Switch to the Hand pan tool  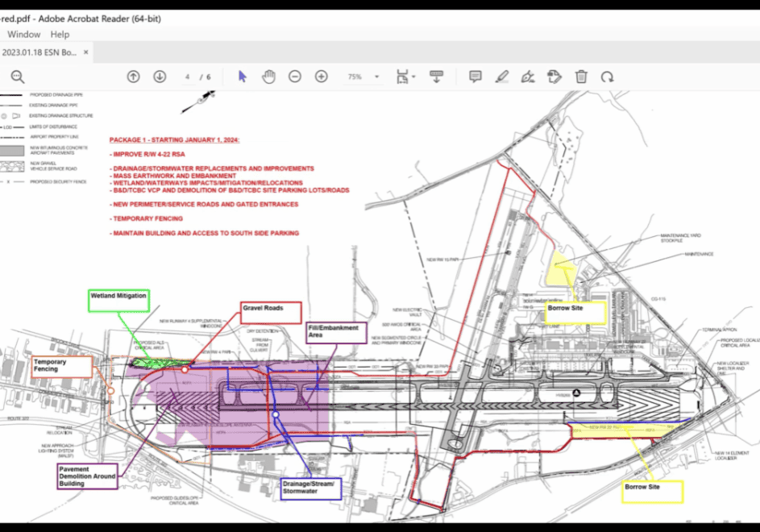(x=268, y=77)
